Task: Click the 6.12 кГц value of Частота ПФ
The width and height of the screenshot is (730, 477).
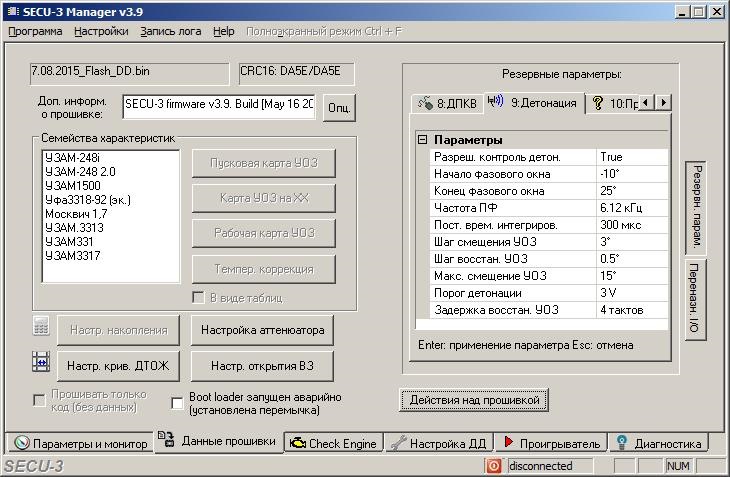Action: coord(632,208)
